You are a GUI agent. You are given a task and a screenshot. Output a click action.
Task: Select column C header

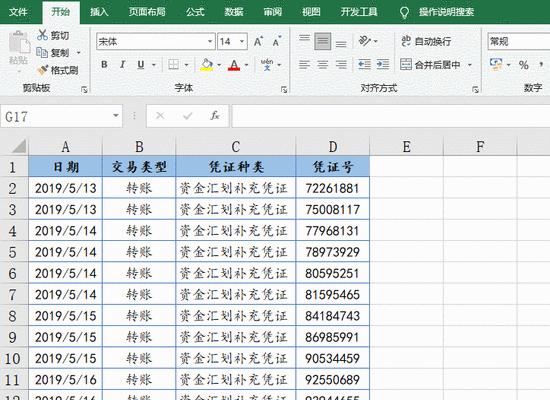[235, 147]
